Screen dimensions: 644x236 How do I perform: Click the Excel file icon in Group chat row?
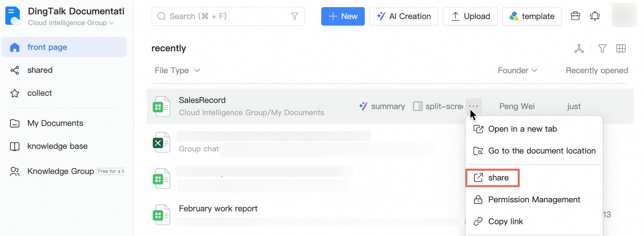click(x=161, y=143)
